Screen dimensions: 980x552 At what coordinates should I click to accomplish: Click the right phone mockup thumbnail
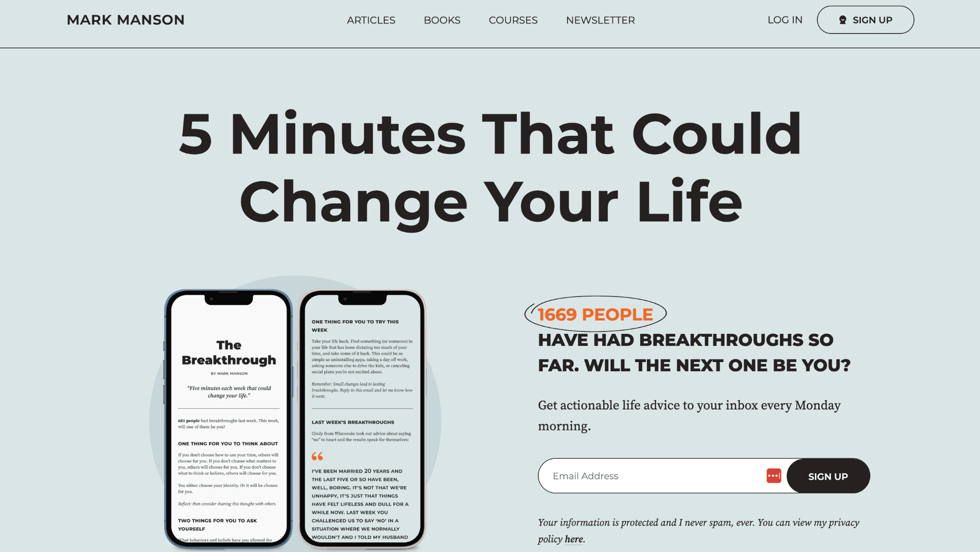(x=364, y=418)
